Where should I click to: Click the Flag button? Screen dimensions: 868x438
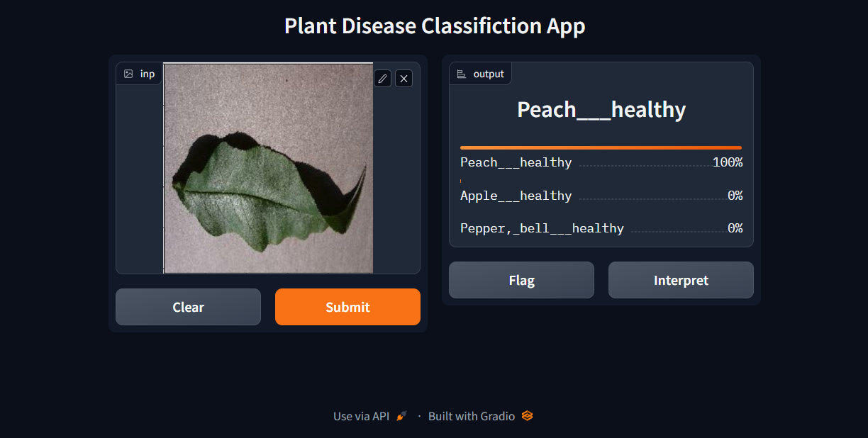(x=521, y=280)
